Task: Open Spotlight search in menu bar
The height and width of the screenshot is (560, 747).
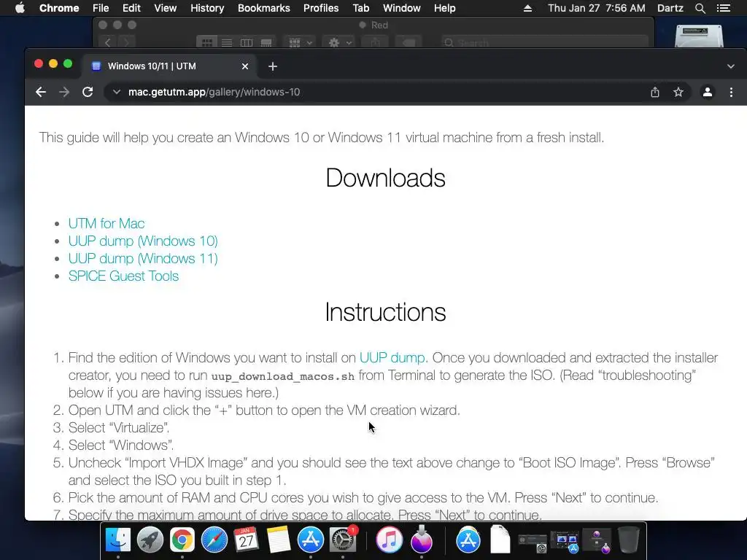Action: (700, 8)
